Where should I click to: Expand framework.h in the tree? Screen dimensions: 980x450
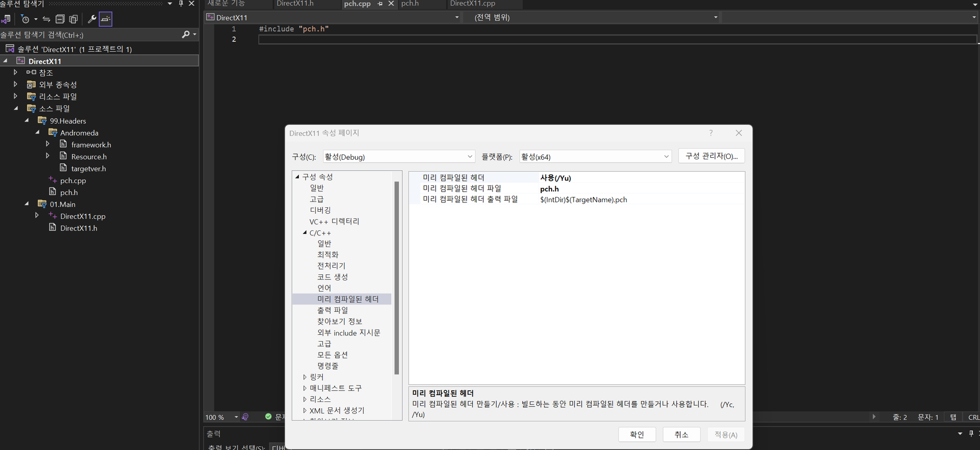[48, 144]
